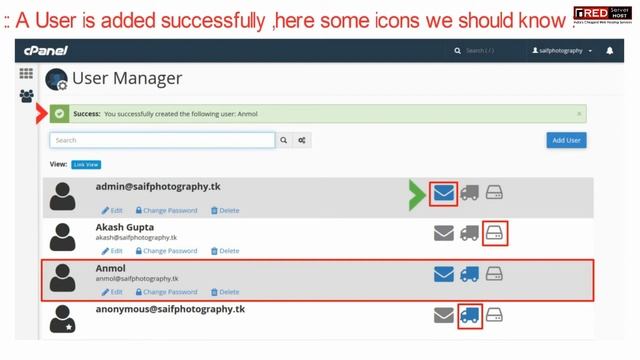Click the Akash Gupta name
This screenshot has height=360, width=640.
coord(124,227)
